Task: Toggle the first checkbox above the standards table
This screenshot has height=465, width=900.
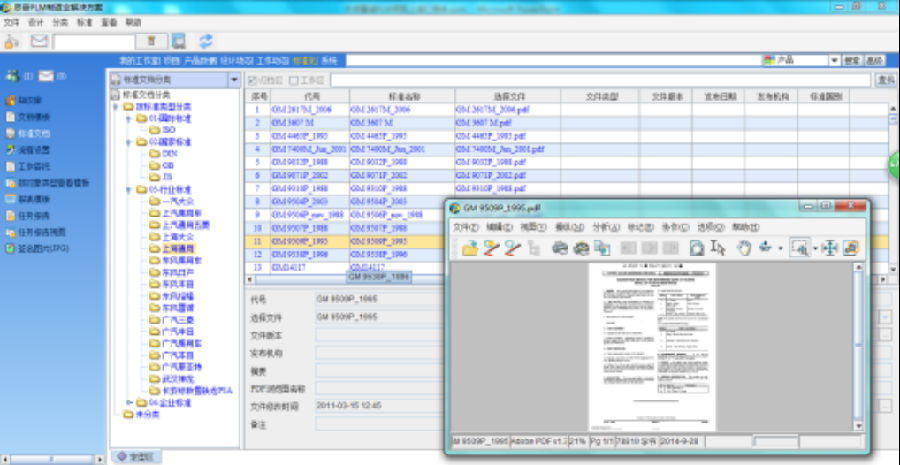Action: pos(252,80)
